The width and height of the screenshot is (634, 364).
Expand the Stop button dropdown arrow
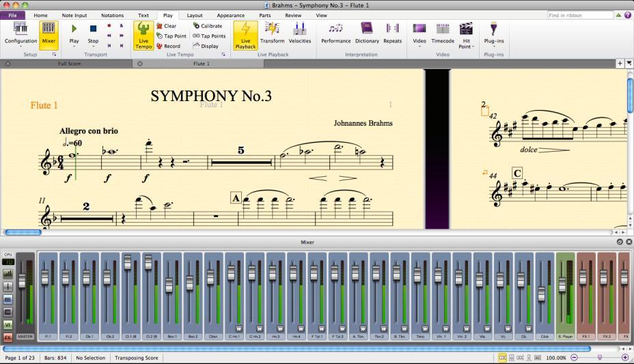[x=93, y=46]
